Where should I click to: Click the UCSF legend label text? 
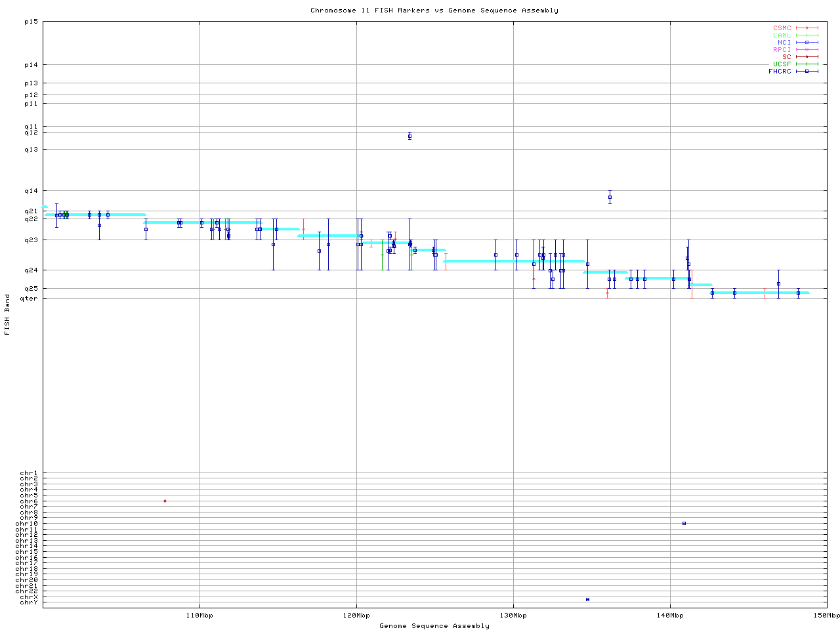pos(782,64)
